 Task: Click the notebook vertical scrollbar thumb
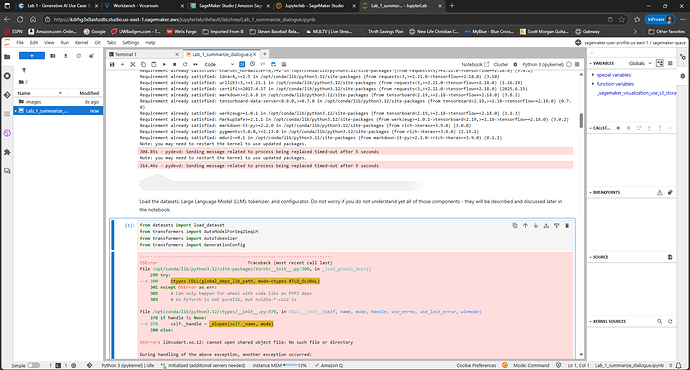point(581,121)
